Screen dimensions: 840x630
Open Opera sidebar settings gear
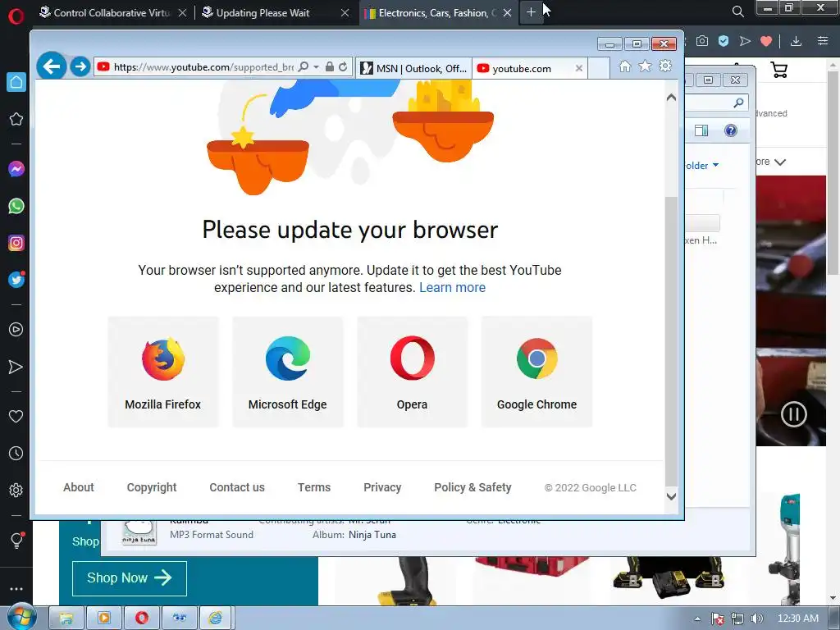point(16,491)
